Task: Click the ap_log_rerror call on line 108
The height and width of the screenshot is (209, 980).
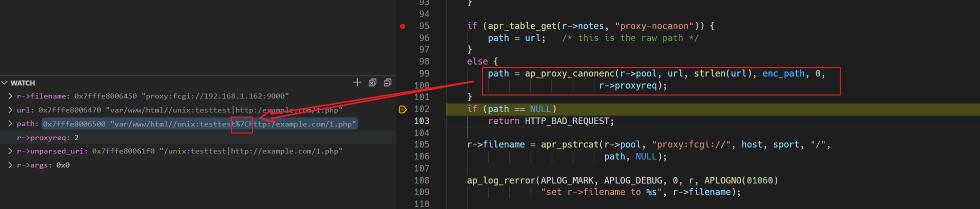Action: click(x=501, y=180)
